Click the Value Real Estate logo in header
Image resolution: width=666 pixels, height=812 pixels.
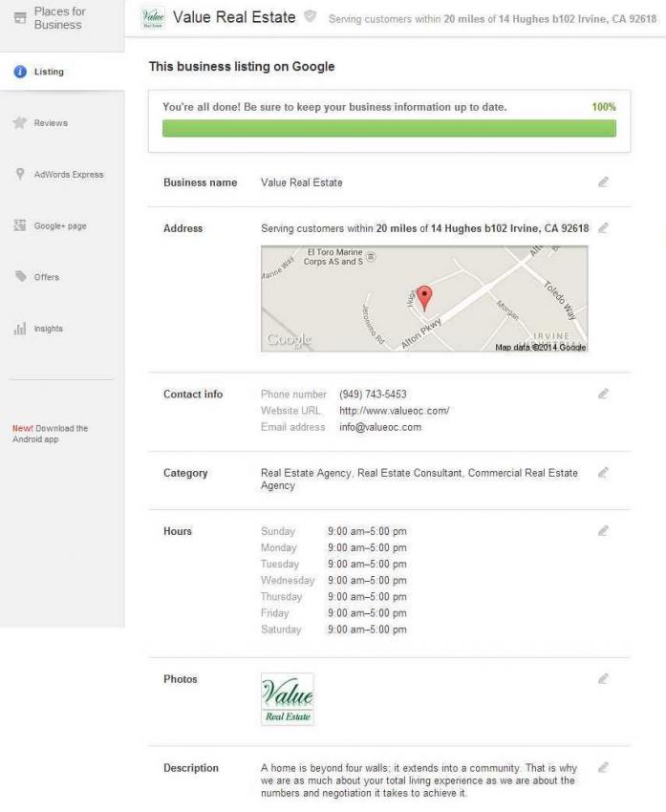pyautogui.click(x=153, y=17)
